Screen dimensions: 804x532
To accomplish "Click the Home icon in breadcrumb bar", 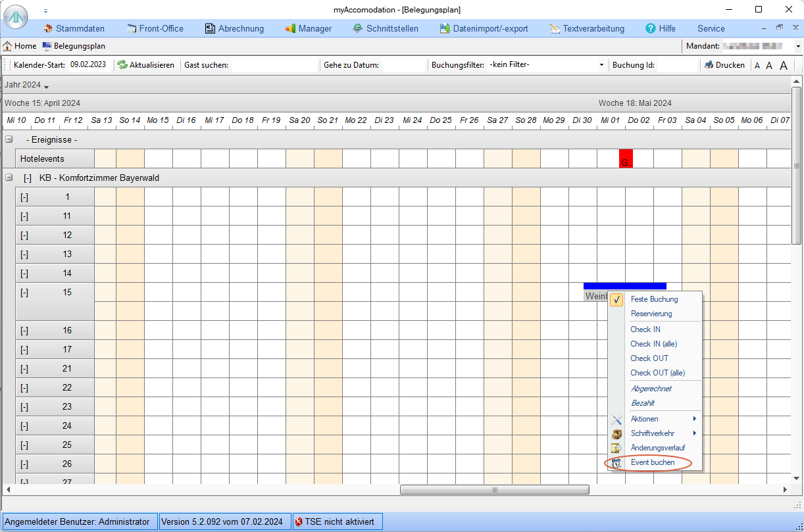I will pyautogui.click(x=8, y=47).
